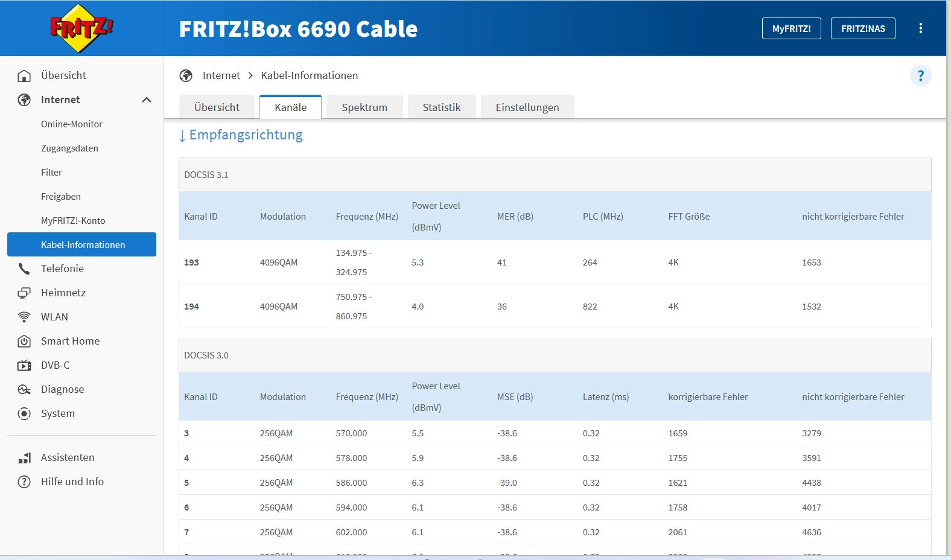Viewport: 951px width, 560px height.
Task: Click the Smart Home icon
Action: pos(24,341)
